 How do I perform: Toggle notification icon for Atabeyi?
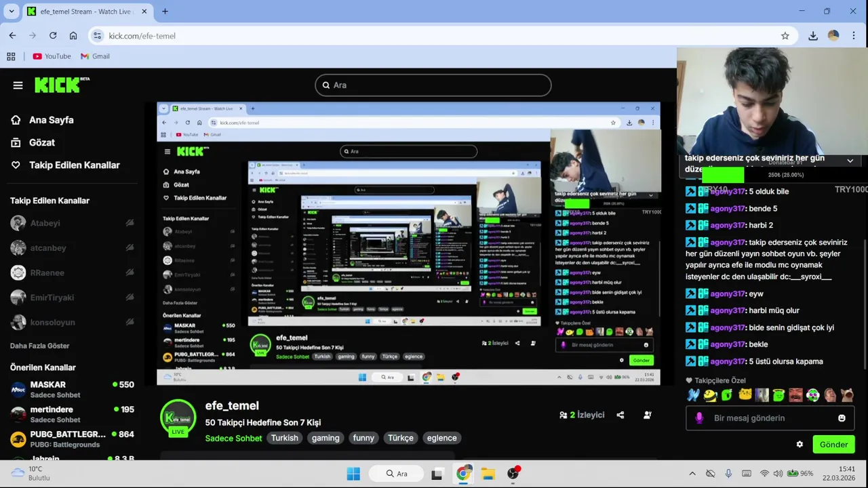click(130, 223)
